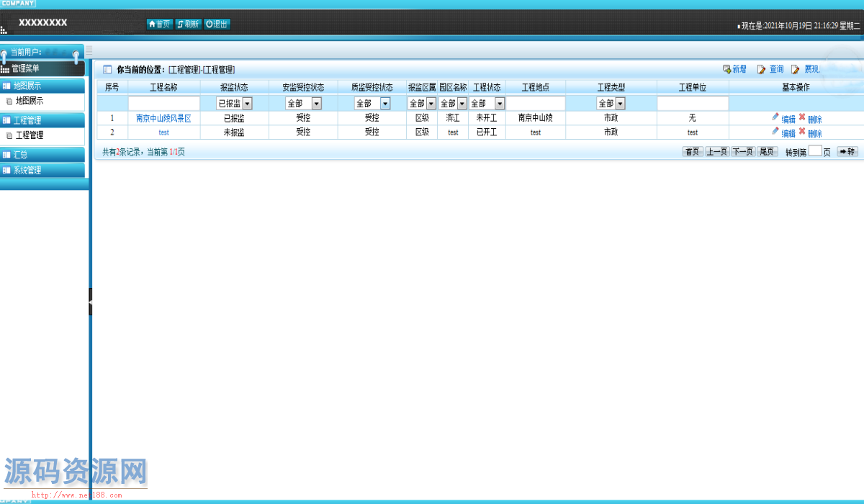
Task: Click the 序号 column header
Action: (112, 87)
